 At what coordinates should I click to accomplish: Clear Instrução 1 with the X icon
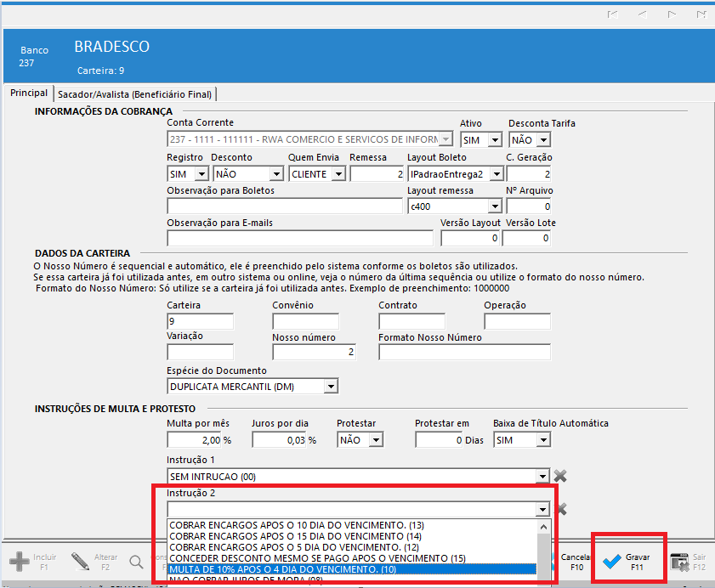(x=560, y=477)
